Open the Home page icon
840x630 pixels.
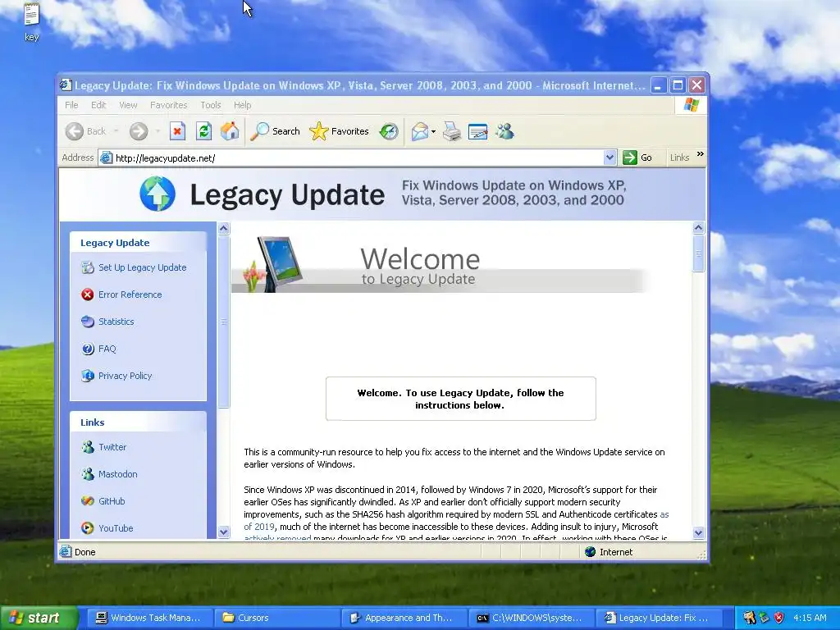[230, 131]
